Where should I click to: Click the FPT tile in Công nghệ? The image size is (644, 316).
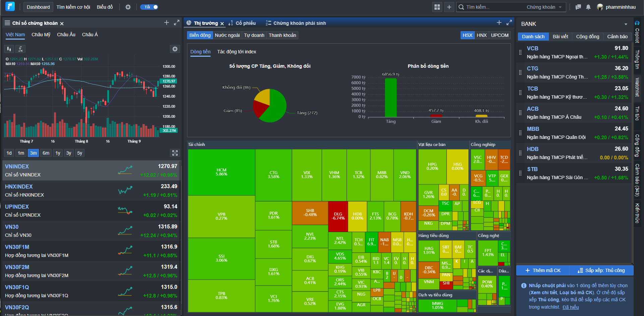(x=488, y=253)
